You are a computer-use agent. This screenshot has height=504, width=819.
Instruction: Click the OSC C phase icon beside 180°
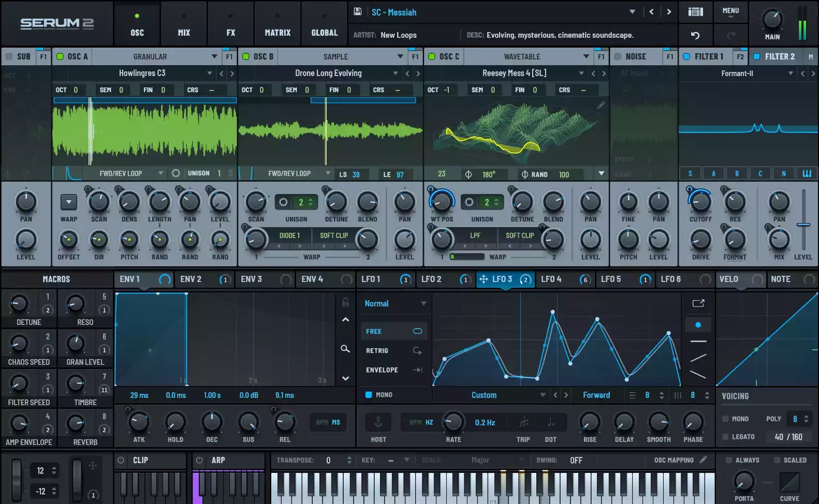(469, 174)
